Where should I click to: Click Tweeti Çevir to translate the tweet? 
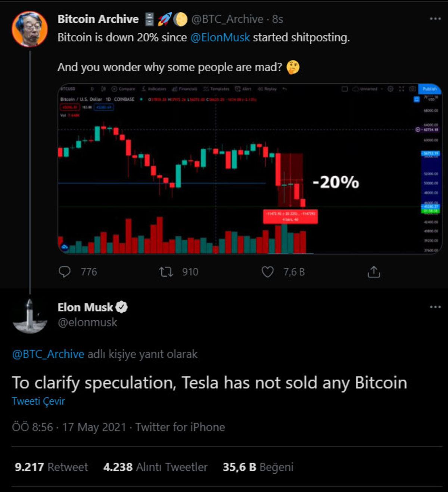38,401
